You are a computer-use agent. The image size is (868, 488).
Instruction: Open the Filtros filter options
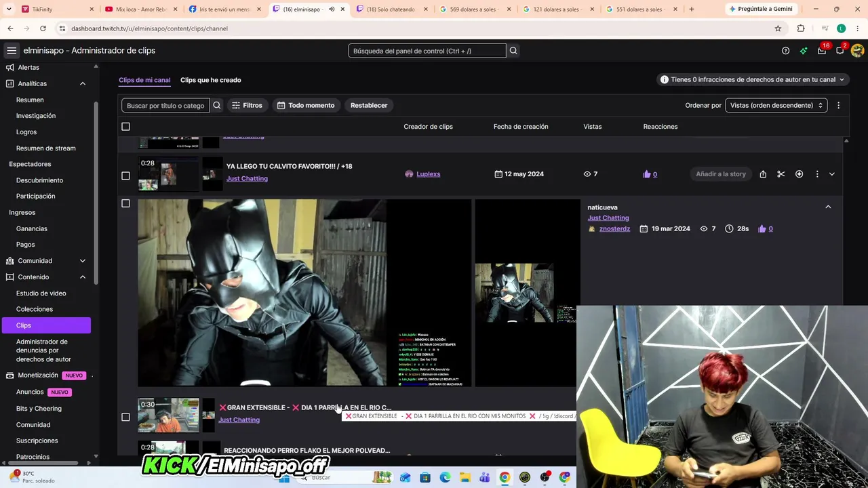247,106
